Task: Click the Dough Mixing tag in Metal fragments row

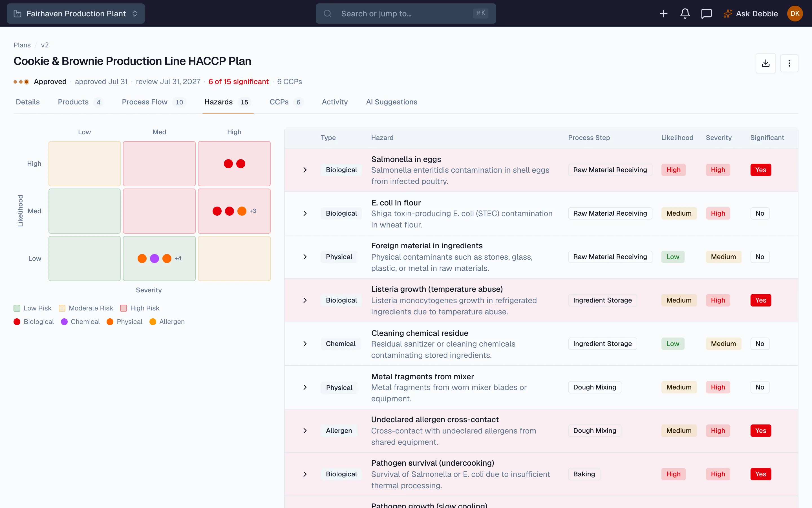Action: point(595,387)
